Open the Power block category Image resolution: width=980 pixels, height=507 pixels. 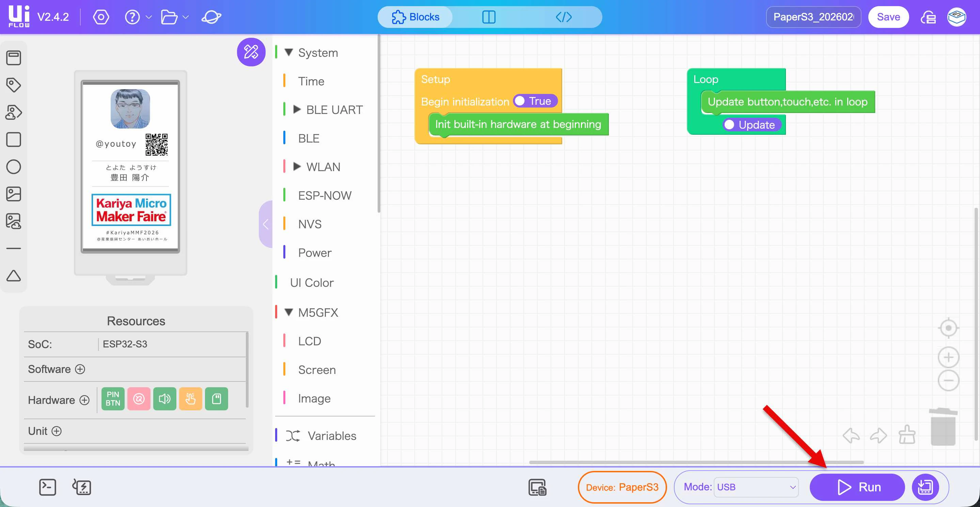(x=315, y=253)
